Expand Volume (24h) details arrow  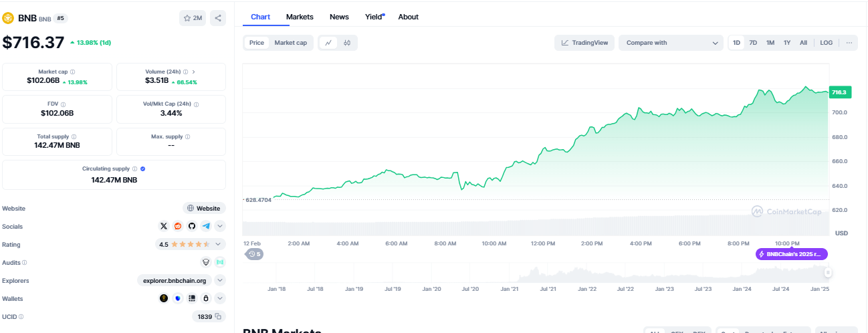(194, 72)
